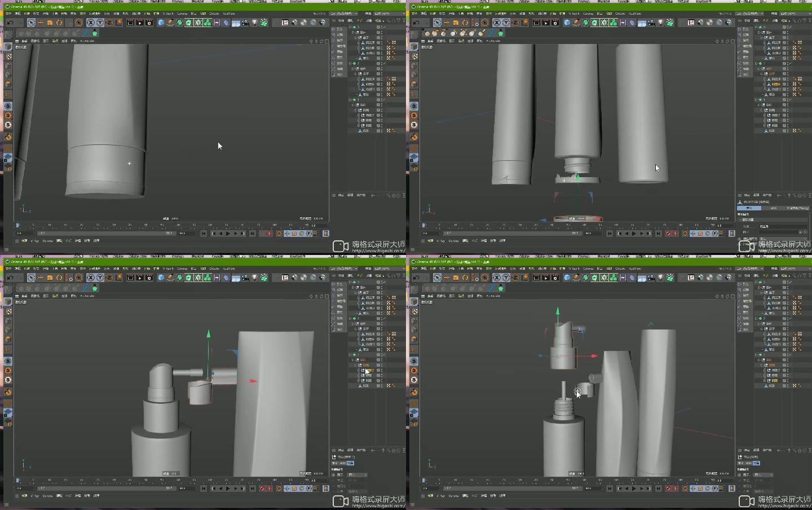Select Rotate tool in tube-bottom close-up window
812x510 pixels.
click(x=59, y=23)
